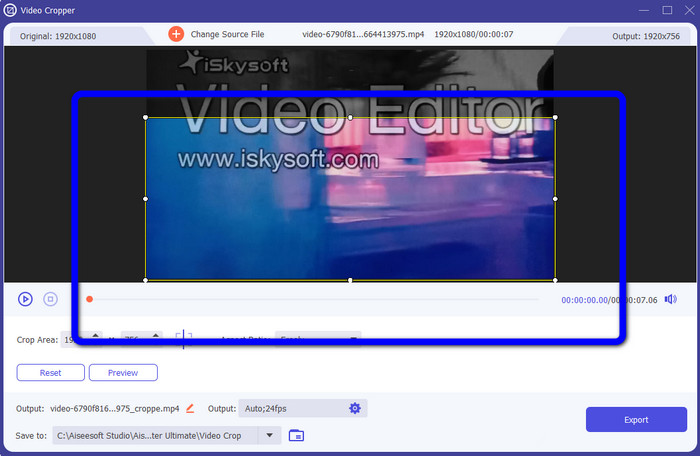This screenshot has height=456, width=700.
Task: Click the red playhead on progress bar
Action: point(89,299)
